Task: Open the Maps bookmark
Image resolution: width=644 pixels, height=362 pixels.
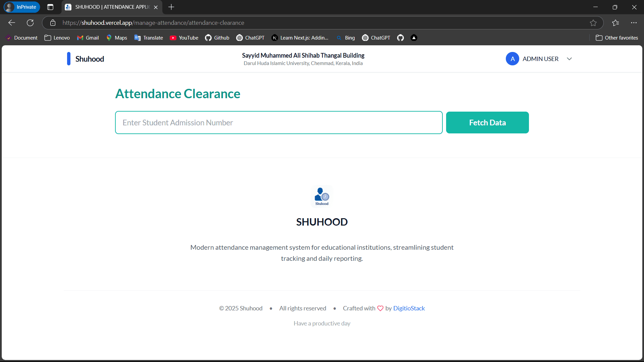Action: tap(117, 38)
